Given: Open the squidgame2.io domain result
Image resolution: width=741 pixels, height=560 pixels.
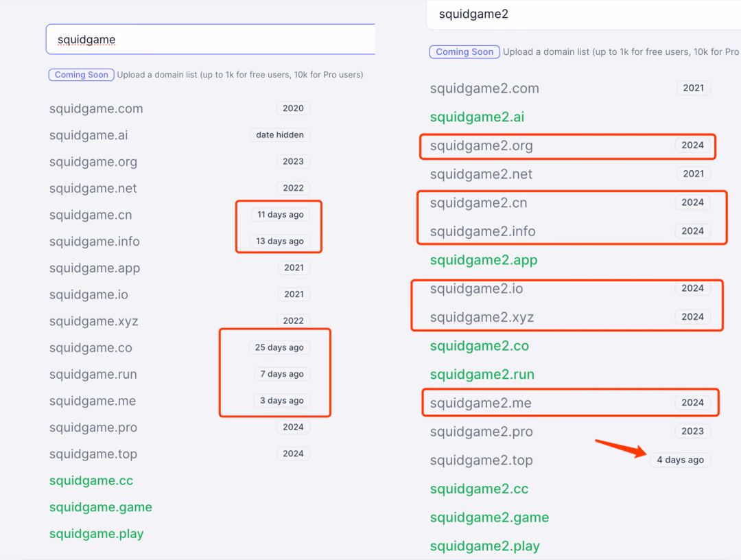Looking at the screenshot, I should [x=476, y=288].
